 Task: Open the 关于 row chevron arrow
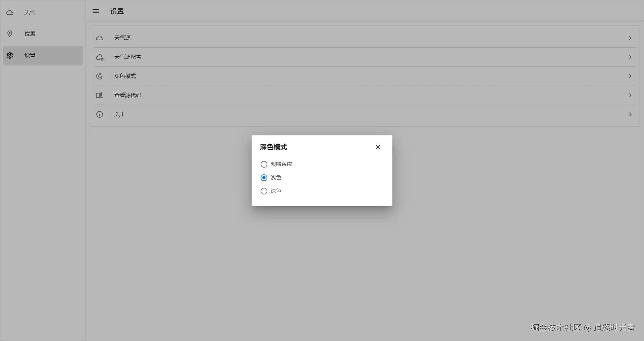(630, 114)
